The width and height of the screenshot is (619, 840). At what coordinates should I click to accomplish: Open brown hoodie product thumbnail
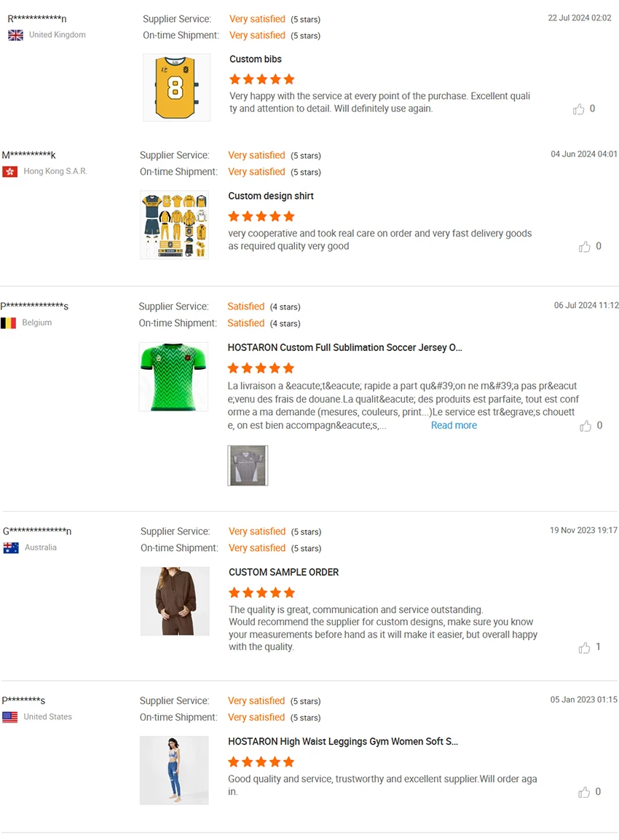point(175,601)
